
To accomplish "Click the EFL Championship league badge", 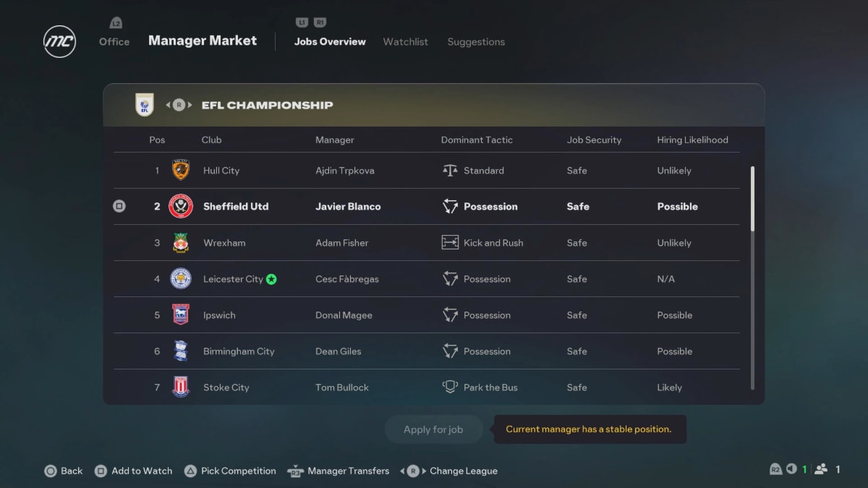I will coord(145,105).
